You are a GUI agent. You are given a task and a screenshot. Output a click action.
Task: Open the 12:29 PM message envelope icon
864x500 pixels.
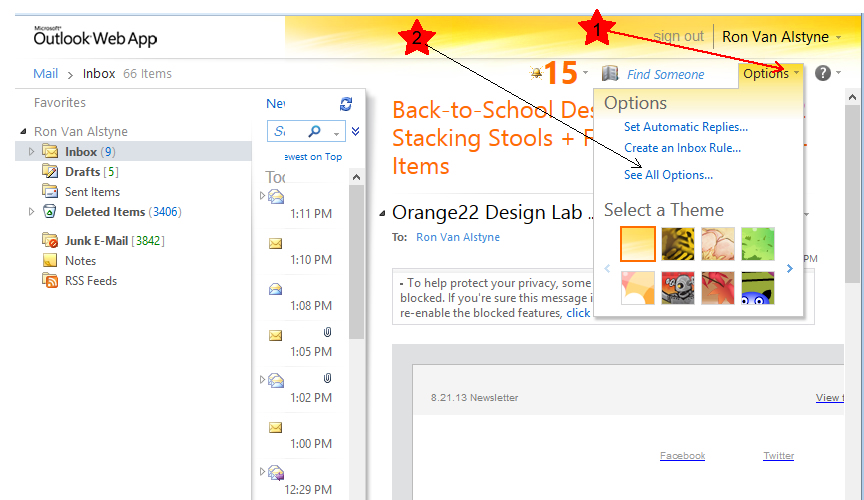[276, 472]
